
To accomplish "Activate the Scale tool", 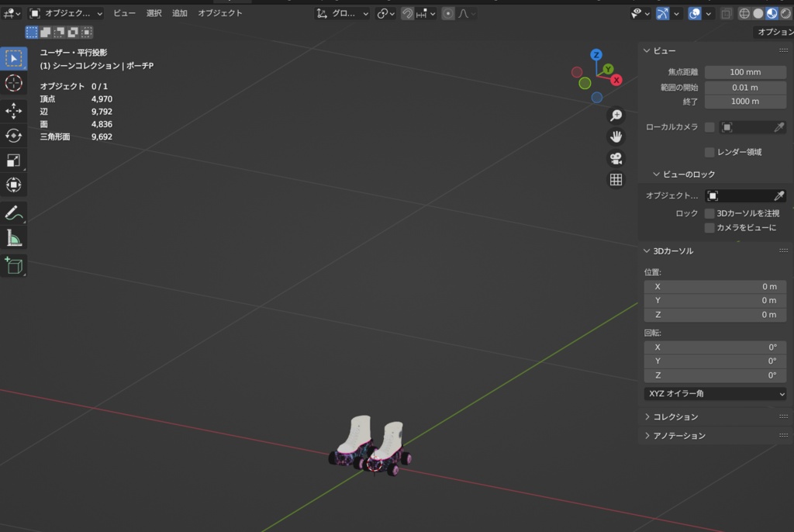I will (x=14, y=161).
